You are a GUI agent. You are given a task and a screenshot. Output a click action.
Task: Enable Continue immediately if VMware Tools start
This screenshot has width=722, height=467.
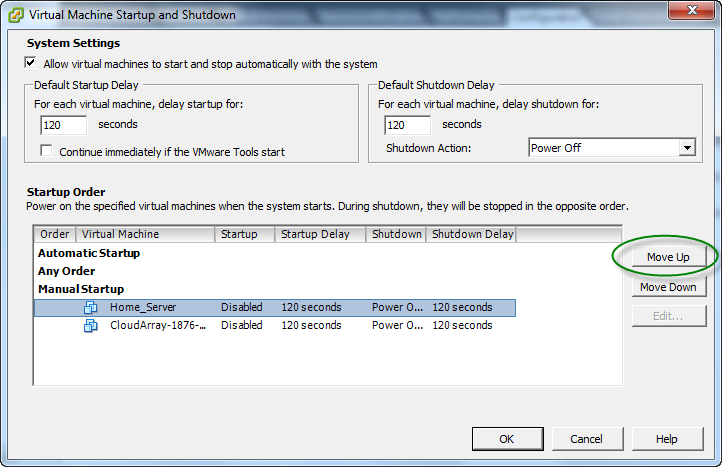[x=46, y=152]
